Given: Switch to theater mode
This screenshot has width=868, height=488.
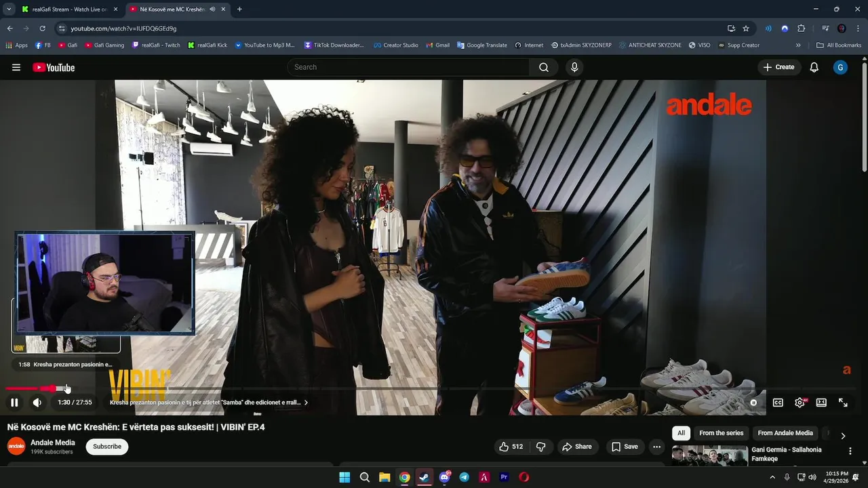Looking at the screenshot, I should click(x=821, y=403).
